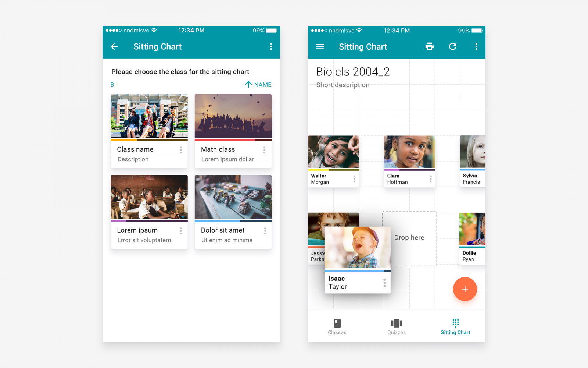Screen dimensions: 588x368
Task: Click the B filter letter link
Action: (112, 85)
